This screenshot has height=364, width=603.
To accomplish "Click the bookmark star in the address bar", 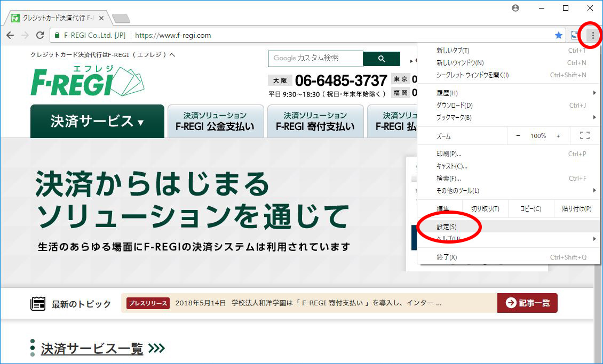I will 558,35.
